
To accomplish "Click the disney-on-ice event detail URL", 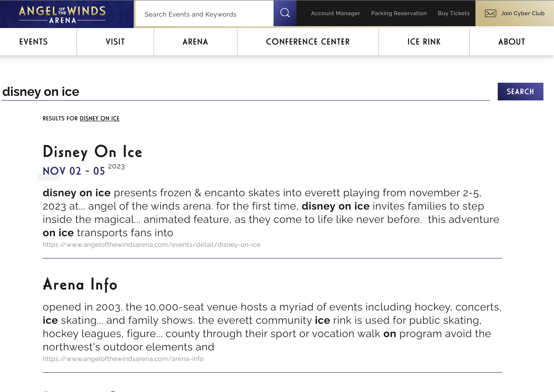I will pos(152,244).
